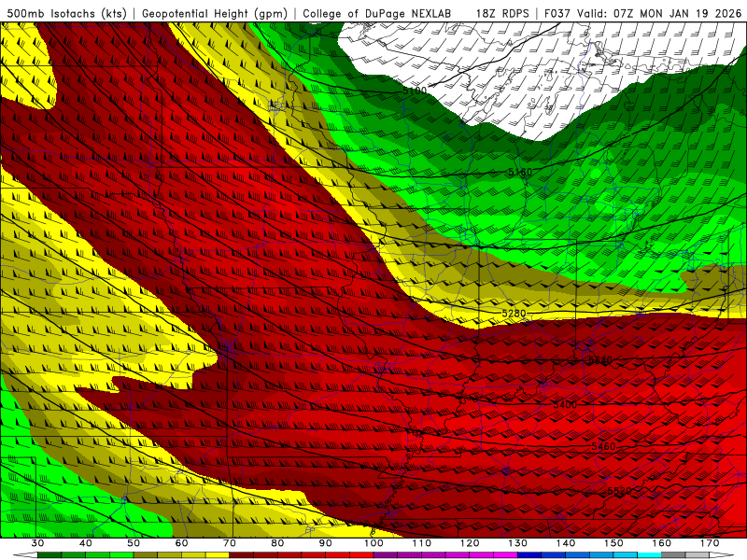Click the 5460 height contour label

[603, 447]
